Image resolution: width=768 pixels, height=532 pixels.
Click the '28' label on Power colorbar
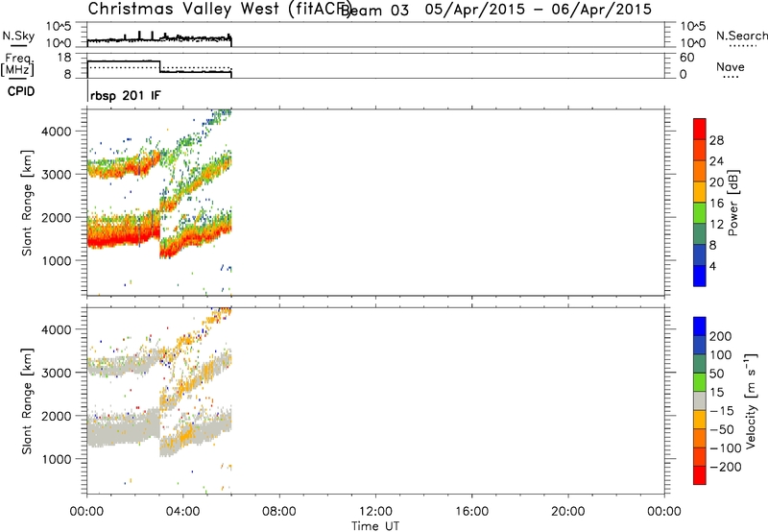tap(716, 140)
